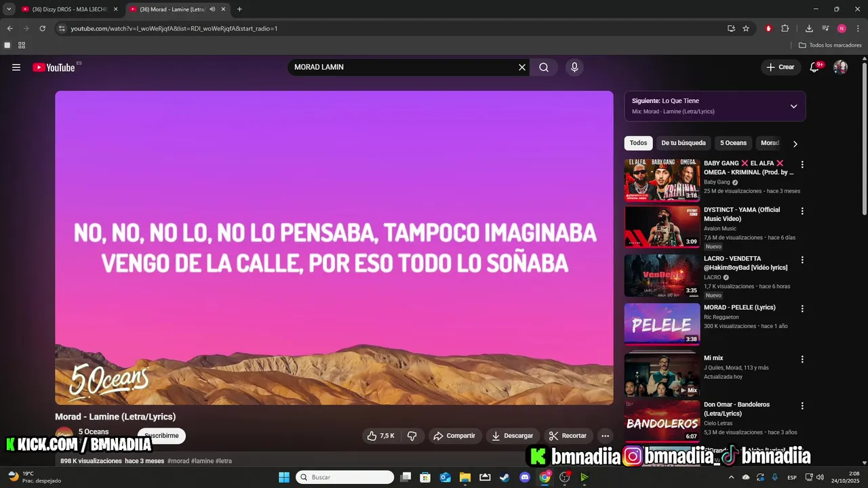Viewport: 868px width, 488px height.
Task: Open the Extensions puzzle icon
Action: coord(785,28)
